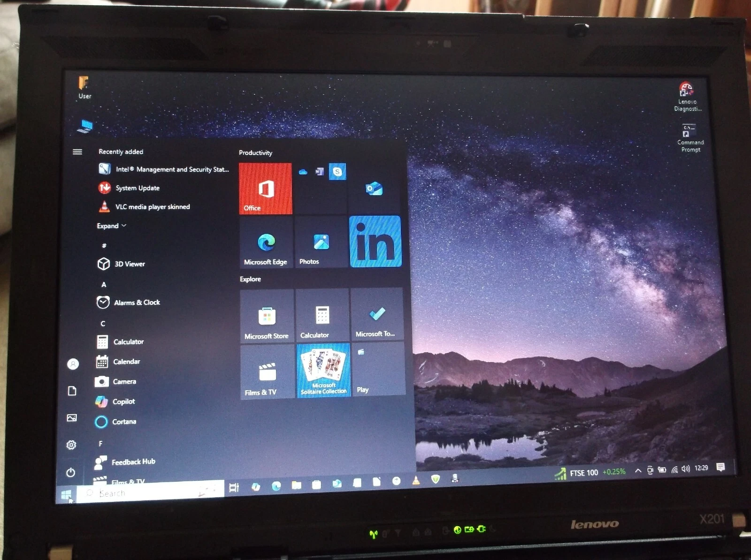751x560 pixels.
Task: Click the Power button in Start menu
Action: [x=71, y=472]
